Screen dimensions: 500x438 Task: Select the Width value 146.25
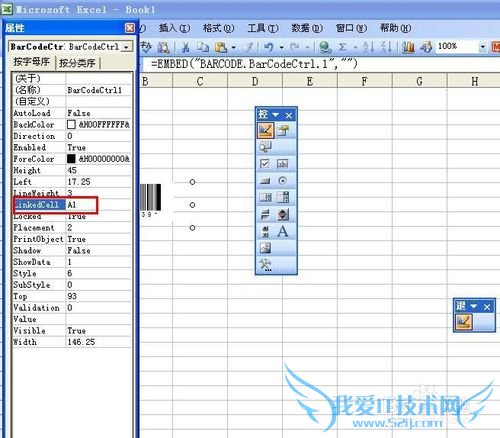coord(99,342)
